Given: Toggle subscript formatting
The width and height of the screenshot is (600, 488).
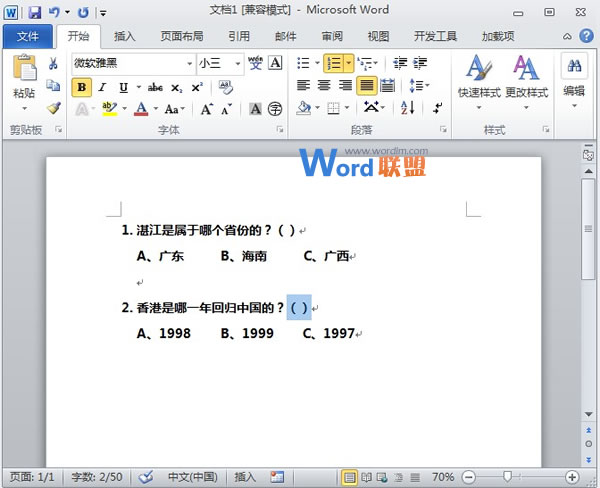Looking at the screenshot, I should (176, 88).
